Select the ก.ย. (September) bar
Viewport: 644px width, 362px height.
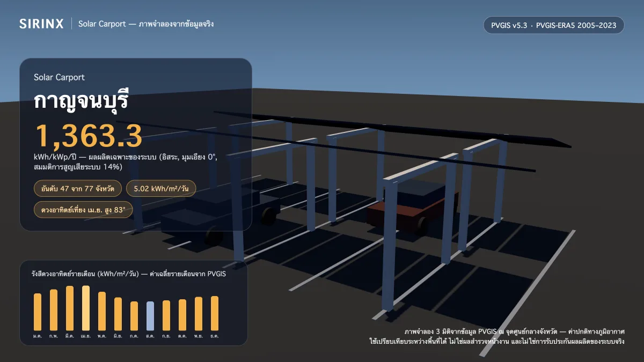(166, 315)
